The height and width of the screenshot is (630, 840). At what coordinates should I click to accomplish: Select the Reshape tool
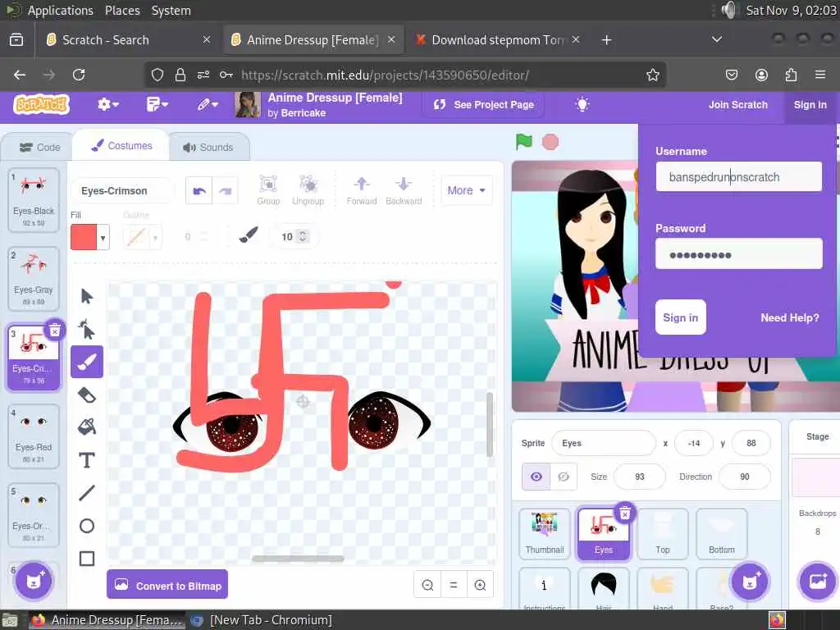tap(87, 329)
